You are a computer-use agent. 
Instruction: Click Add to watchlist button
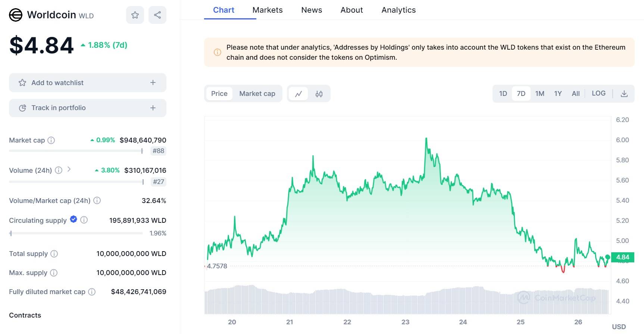coord(88,82)
